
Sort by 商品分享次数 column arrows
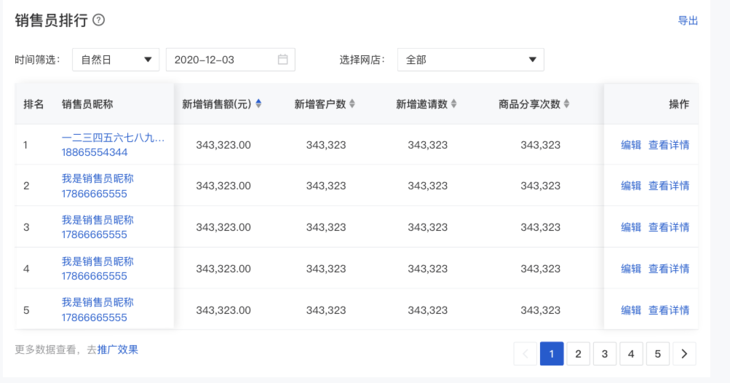pos(567,104)
